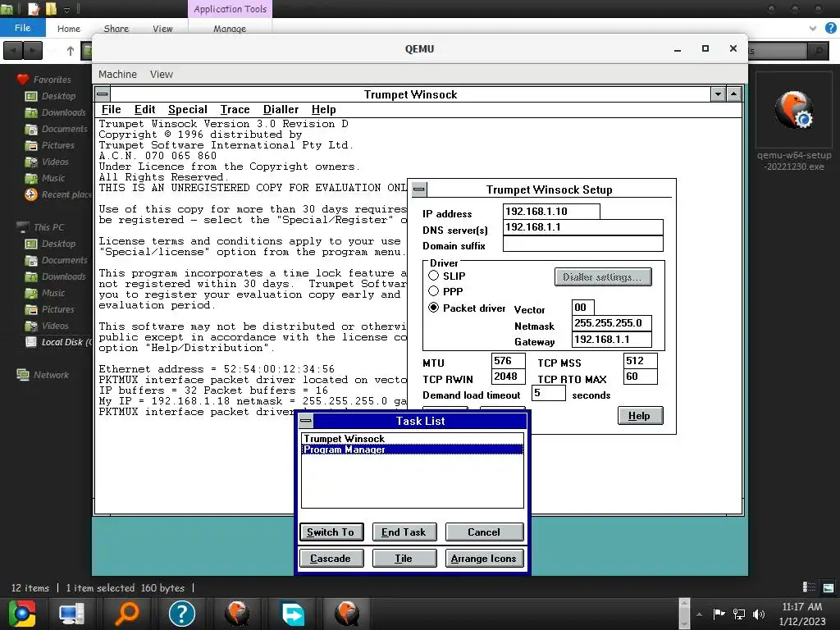Open the Trace menu
This screenshot has height=630, width=840.
(235, 109)
